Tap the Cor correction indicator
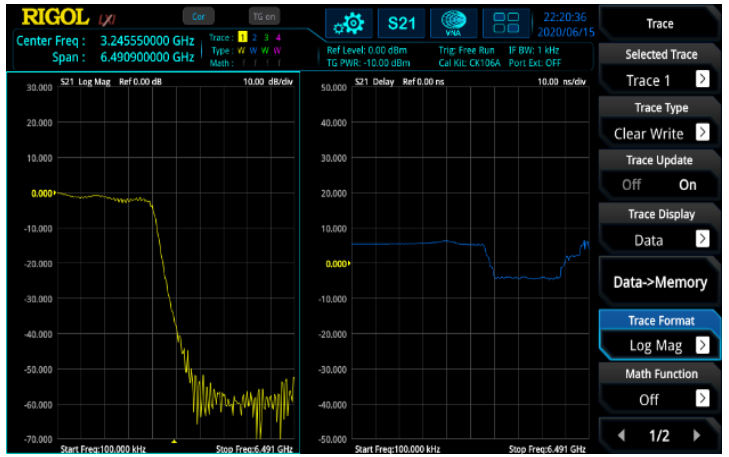 pyautogui.click(x=199, y=17)
